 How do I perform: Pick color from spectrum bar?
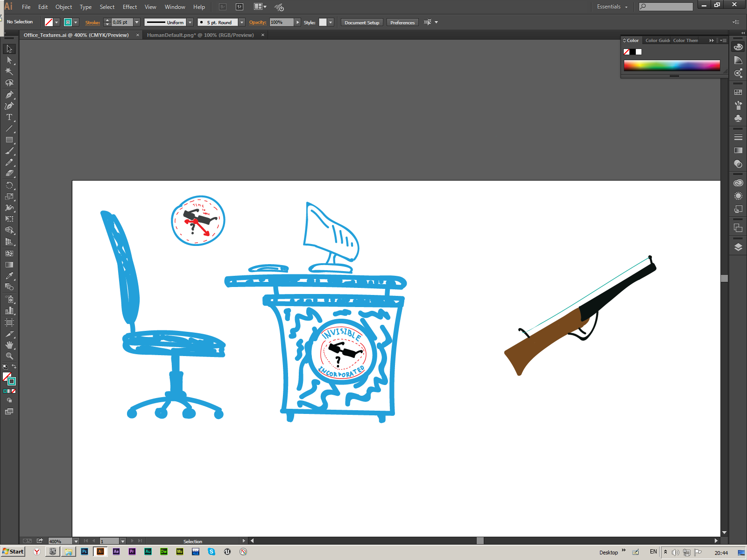(x=672, y=65)
